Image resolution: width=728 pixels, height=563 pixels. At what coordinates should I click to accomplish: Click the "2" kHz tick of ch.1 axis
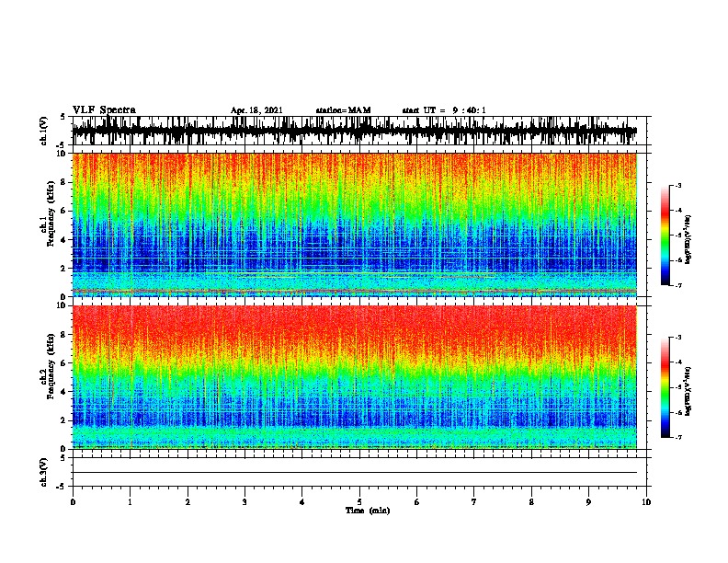coord(63,269)
